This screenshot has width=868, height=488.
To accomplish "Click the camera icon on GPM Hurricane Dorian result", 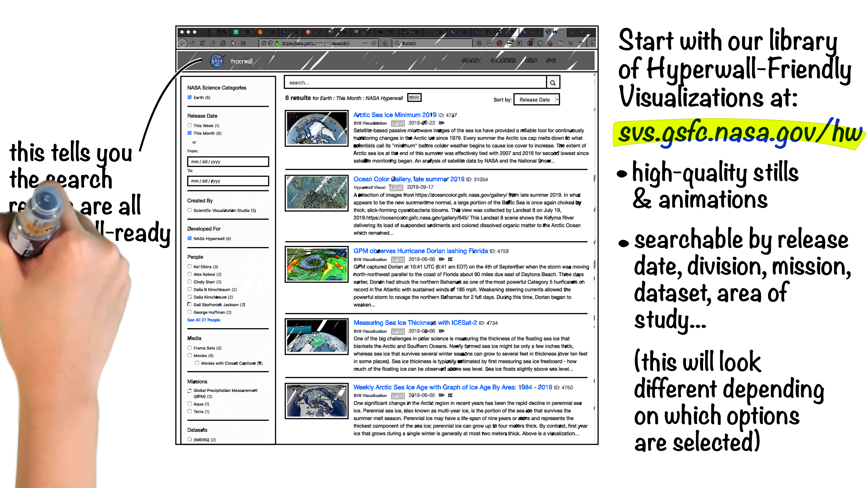I will [x=442, y=259].
